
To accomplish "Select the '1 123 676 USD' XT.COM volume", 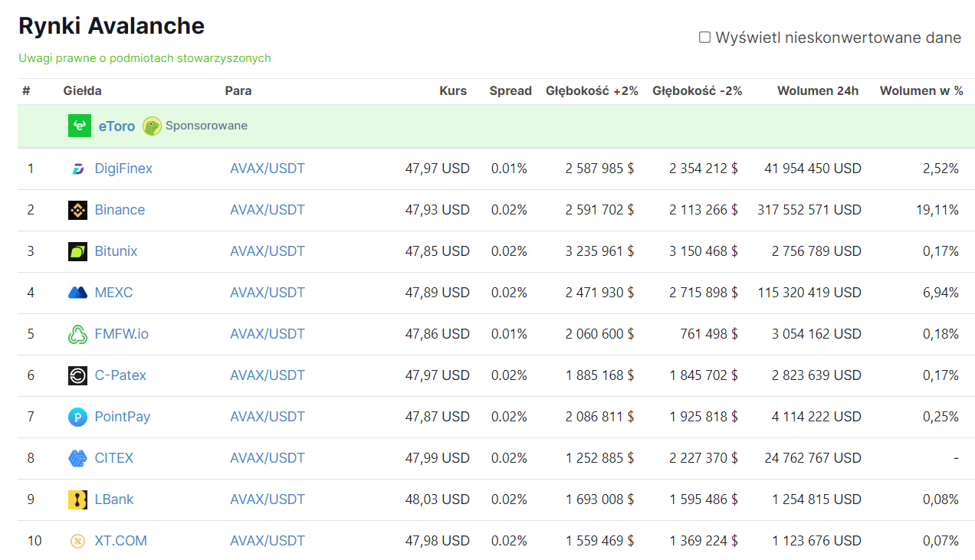I will (816, 541).
